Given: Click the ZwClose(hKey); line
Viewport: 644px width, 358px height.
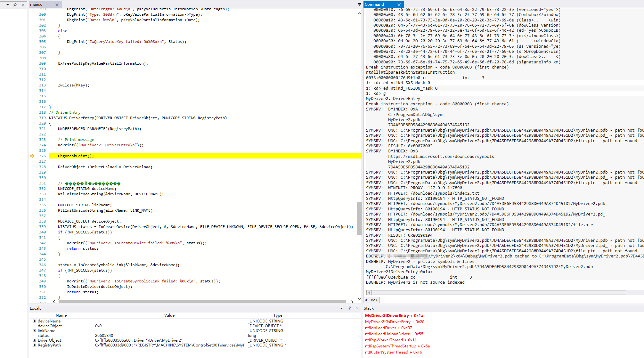Looking at the screenshot, I should coord(74,85).
